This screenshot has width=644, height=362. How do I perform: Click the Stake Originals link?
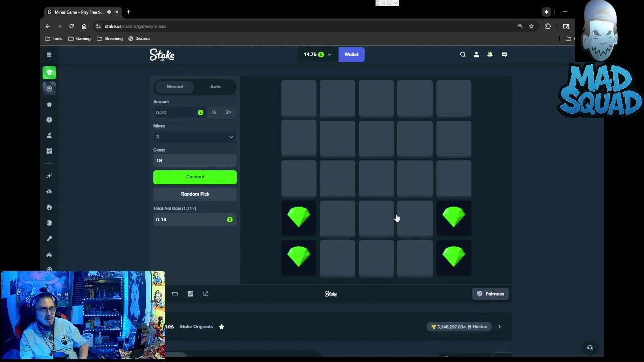[196, 327]
